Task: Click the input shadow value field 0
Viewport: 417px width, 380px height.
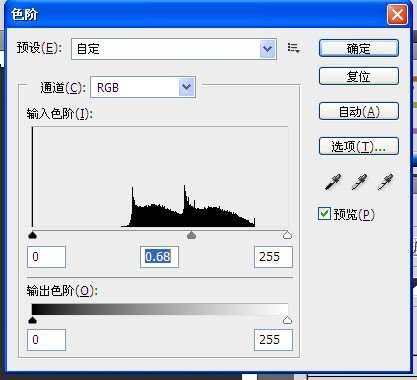Action: coord(46,257)
